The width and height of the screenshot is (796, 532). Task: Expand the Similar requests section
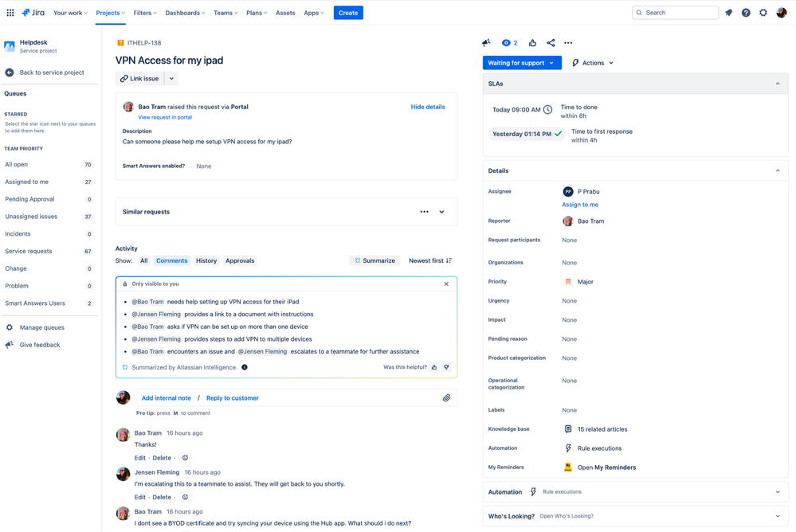[x=441, y=212]
